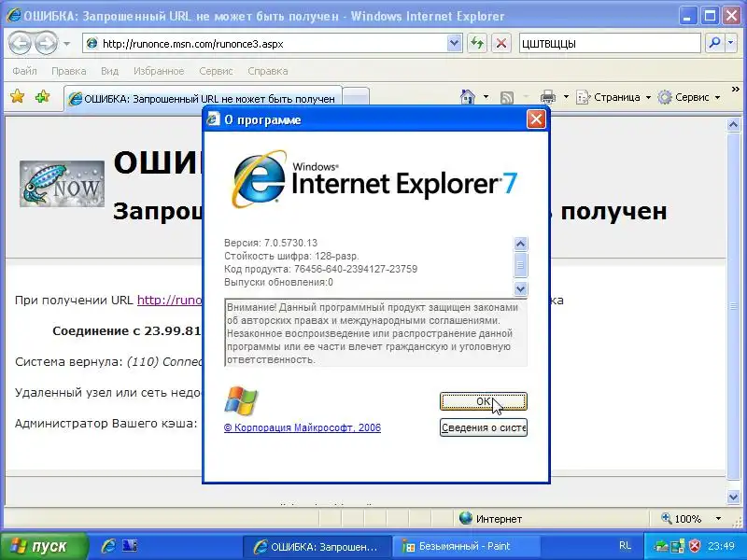Click the Код продукта line

tap(320, 269)
